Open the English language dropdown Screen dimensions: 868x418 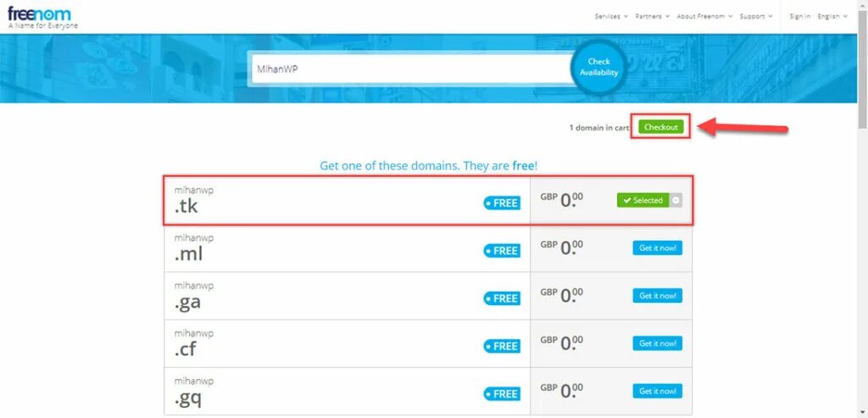(832, 17)
